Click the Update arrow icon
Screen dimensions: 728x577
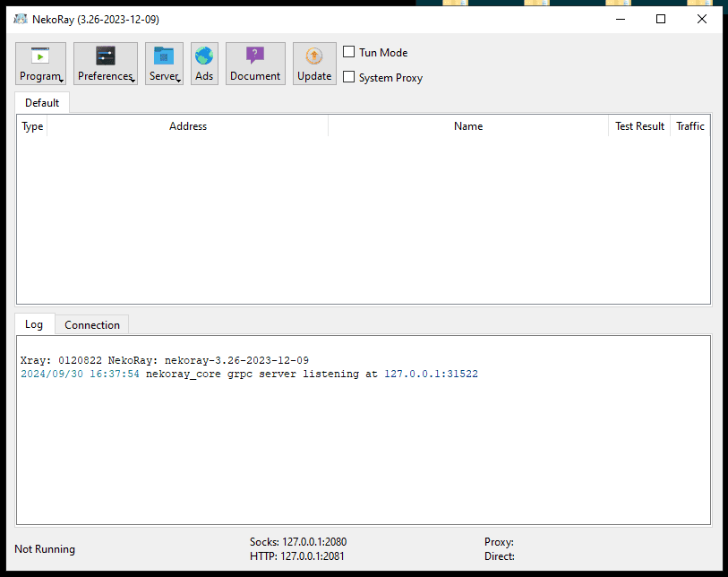(x=314, y=64)
